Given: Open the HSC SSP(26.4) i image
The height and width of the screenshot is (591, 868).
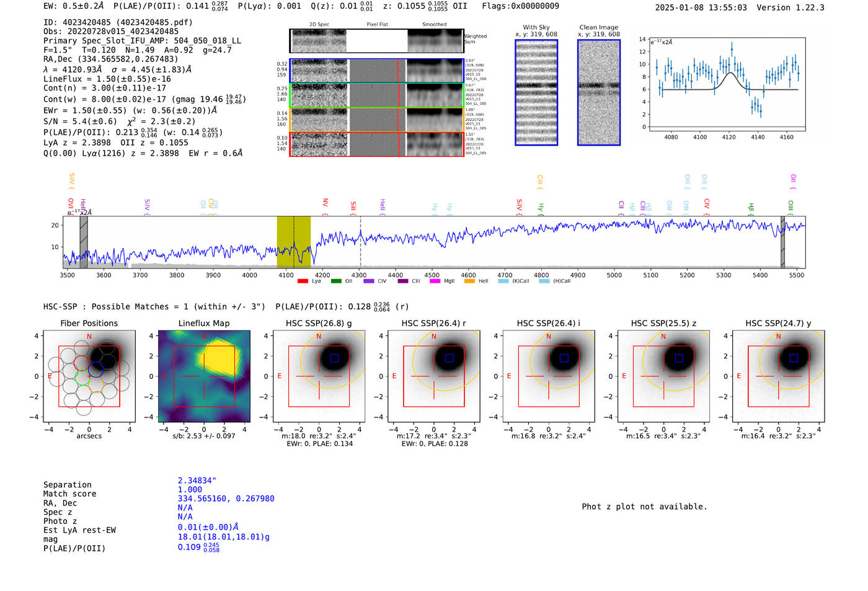Looking at the screenshot, I should (x=549, y=376).
